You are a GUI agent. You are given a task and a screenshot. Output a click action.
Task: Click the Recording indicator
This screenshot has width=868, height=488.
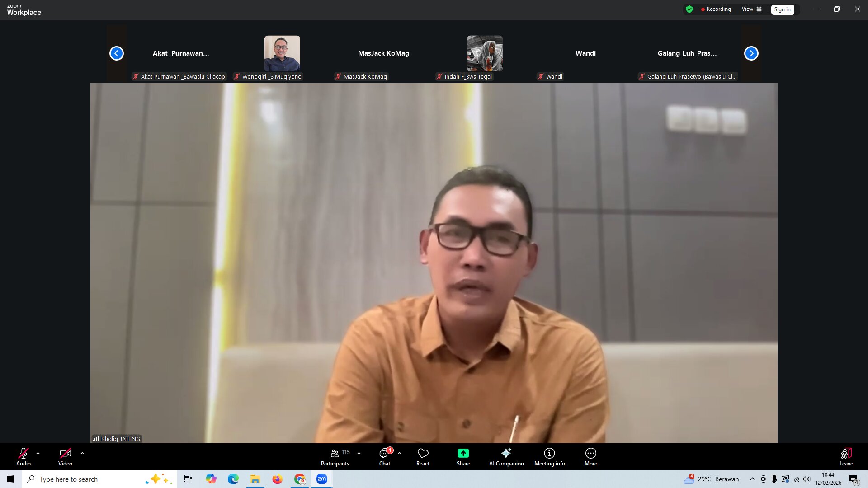click(x=716, y=9)
